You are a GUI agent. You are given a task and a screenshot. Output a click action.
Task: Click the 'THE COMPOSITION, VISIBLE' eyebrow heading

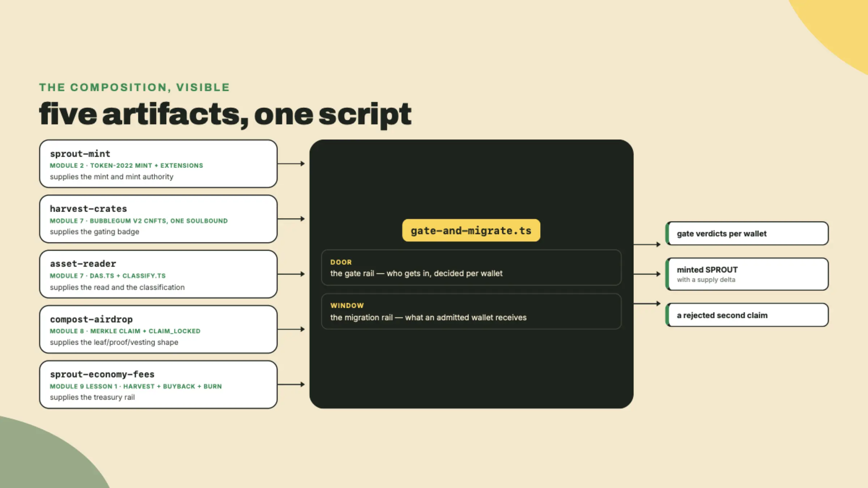[x=134, y=87]
